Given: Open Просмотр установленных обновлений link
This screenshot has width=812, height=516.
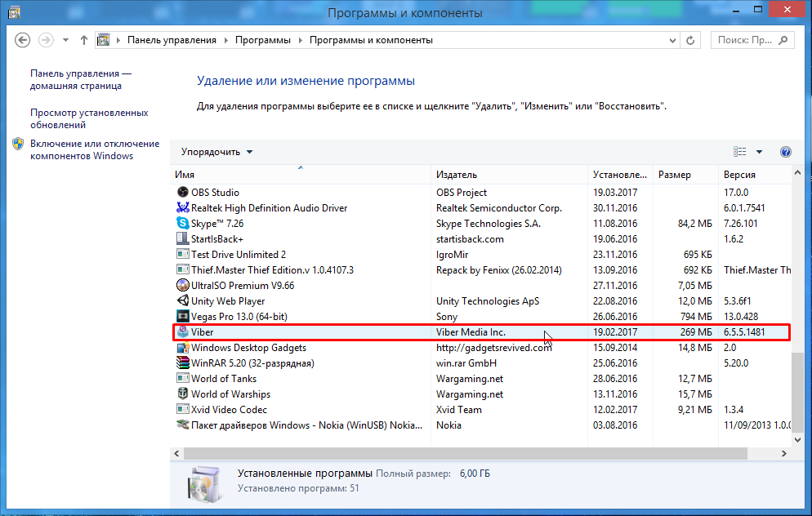Looking at the screenshot, I should point(89,118).
